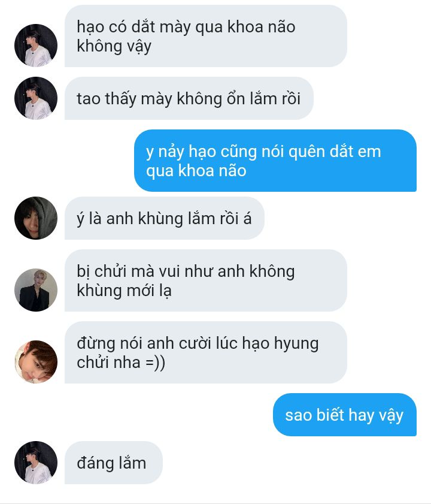Click the word "hyung" in the gray message

[296, 344]
